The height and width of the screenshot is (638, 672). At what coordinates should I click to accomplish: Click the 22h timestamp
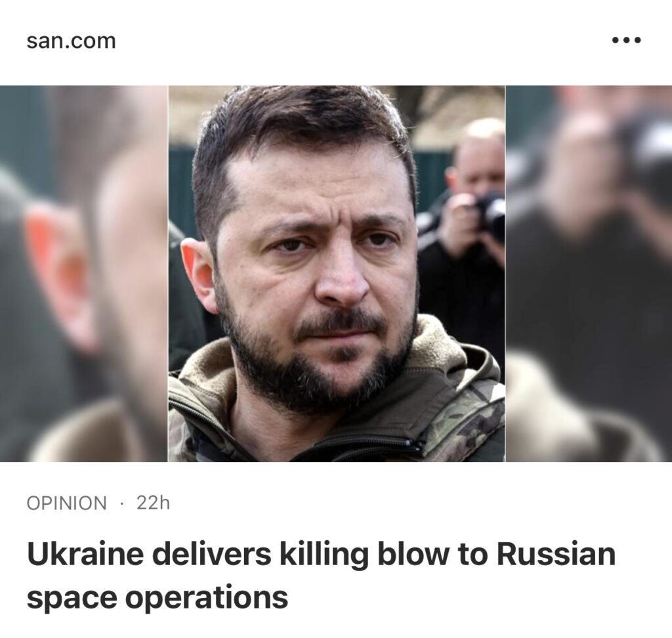click(153, 503)
